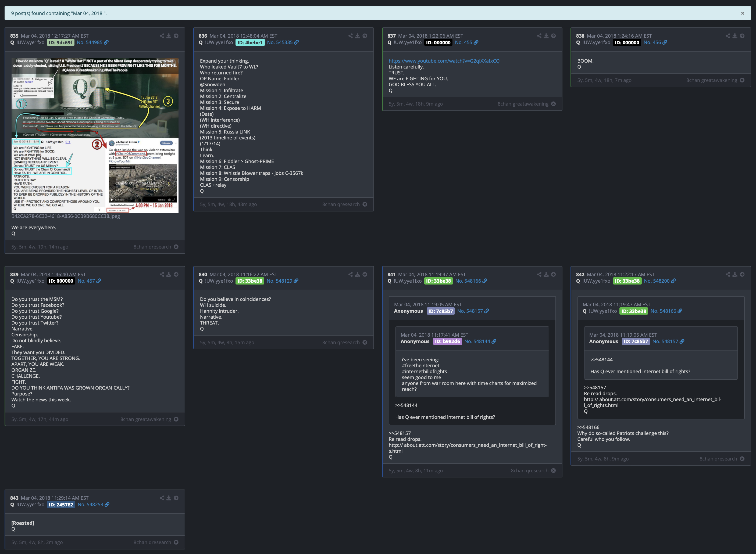Click download icon on post 839
This screenshot has width=756, height=554.
click(x=169, y=274)
